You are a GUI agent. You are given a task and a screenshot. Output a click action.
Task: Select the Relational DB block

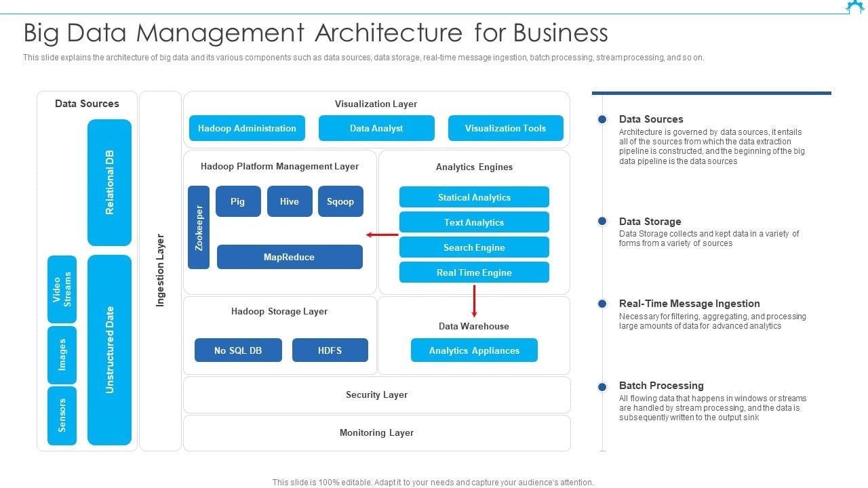[109, 182]
